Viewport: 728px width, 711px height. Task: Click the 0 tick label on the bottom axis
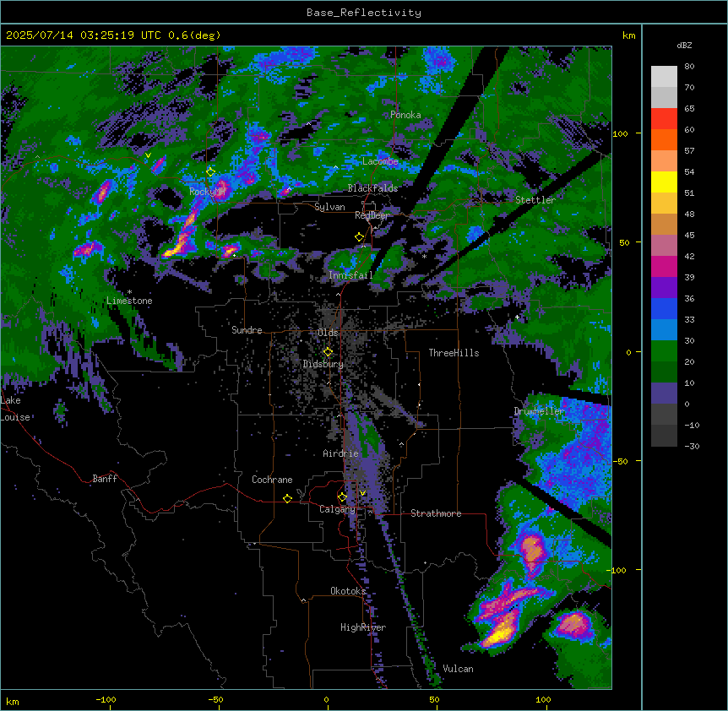[326, 699]
